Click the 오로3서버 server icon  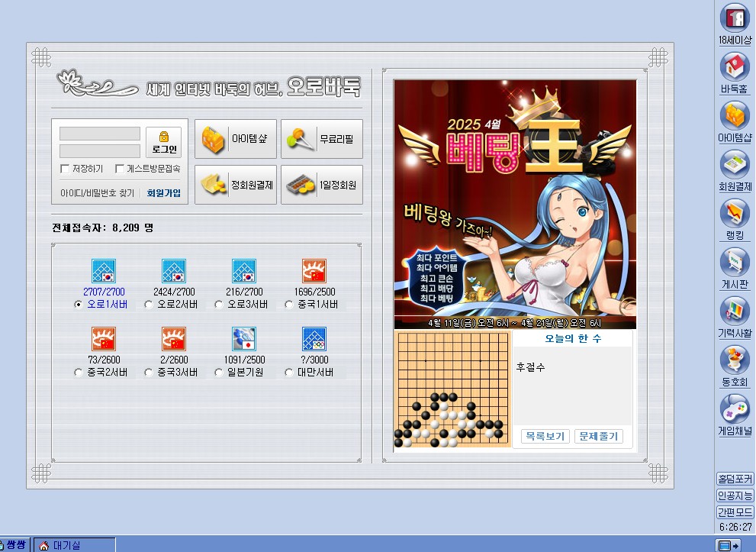[x=244, y=271]
